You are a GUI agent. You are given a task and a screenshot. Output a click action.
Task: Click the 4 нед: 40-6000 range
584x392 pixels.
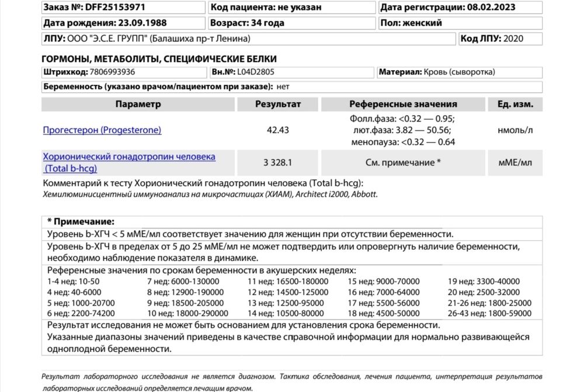coord(74,292)
